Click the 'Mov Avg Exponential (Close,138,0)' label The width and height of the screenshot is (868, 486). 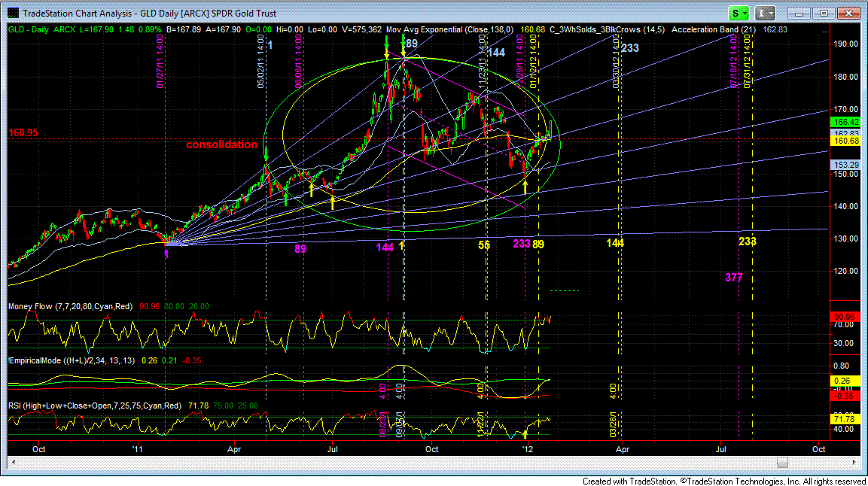pyautogui.click(x=450, y=29)
